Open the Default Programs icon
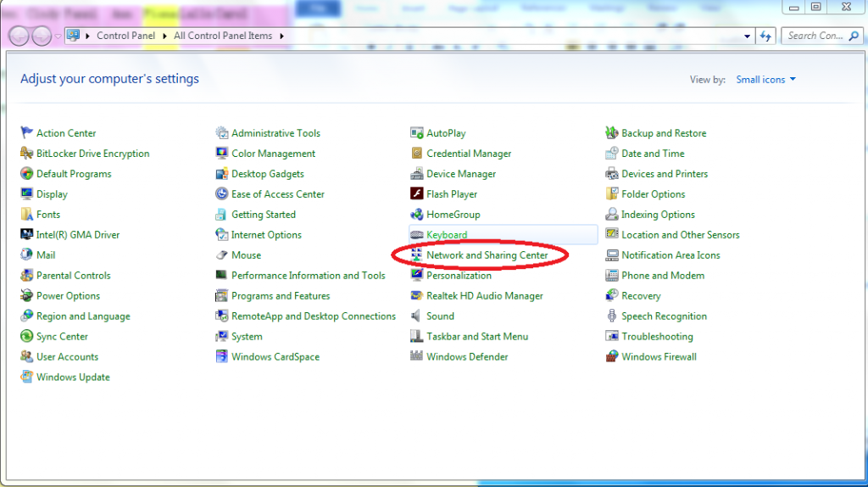Viewport: 868px width, 487px height. coord(26,174)
